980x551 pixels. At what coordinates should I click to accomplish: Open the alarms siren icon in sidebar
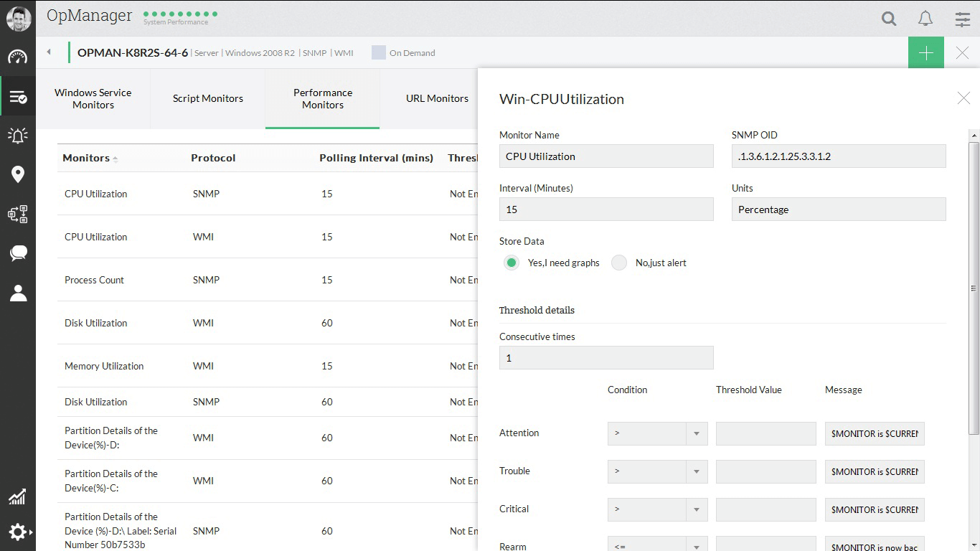click(x=18, y=136)
